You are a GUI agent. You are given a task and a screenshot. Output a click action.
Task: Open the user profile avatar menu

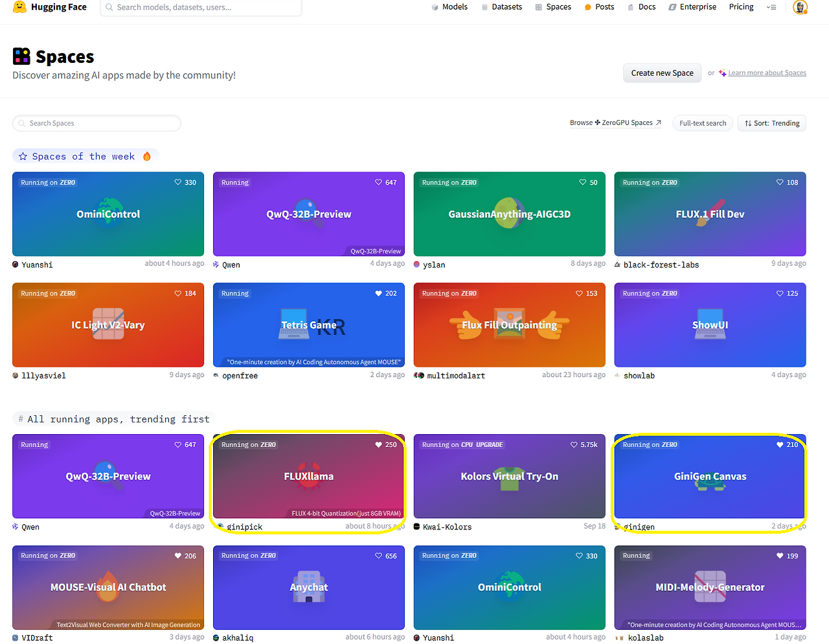800,7
